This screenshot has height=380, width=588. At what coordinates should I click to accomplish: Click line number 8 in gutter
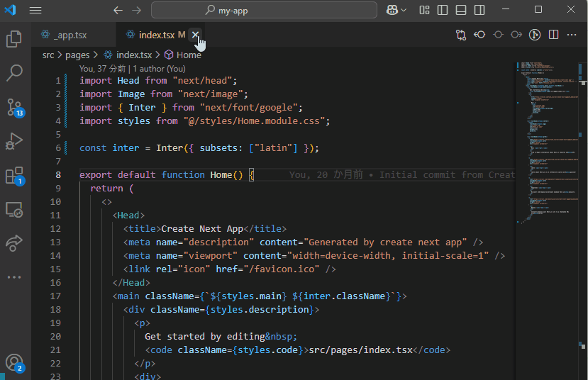tap(58, 175)
